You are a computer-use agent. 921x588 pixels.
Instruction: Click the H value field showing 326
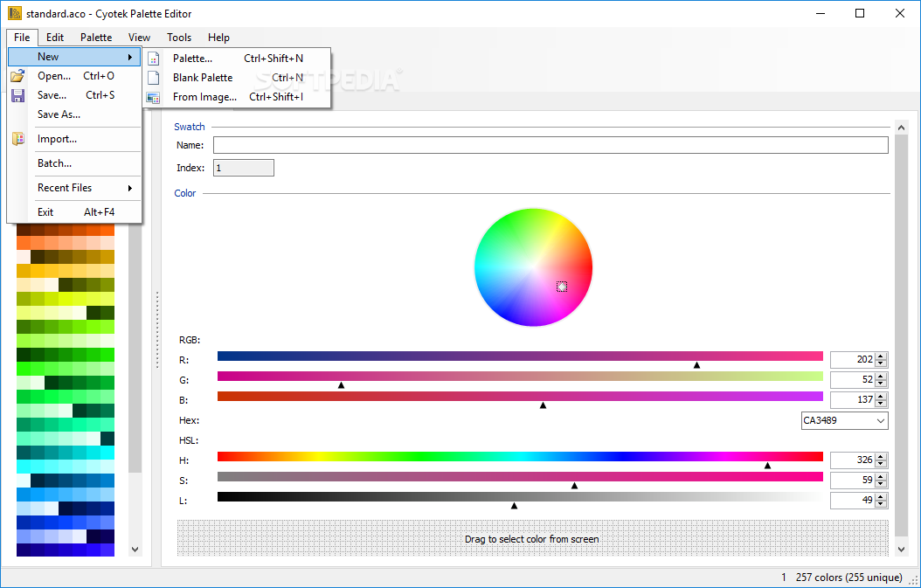[852, 460]
